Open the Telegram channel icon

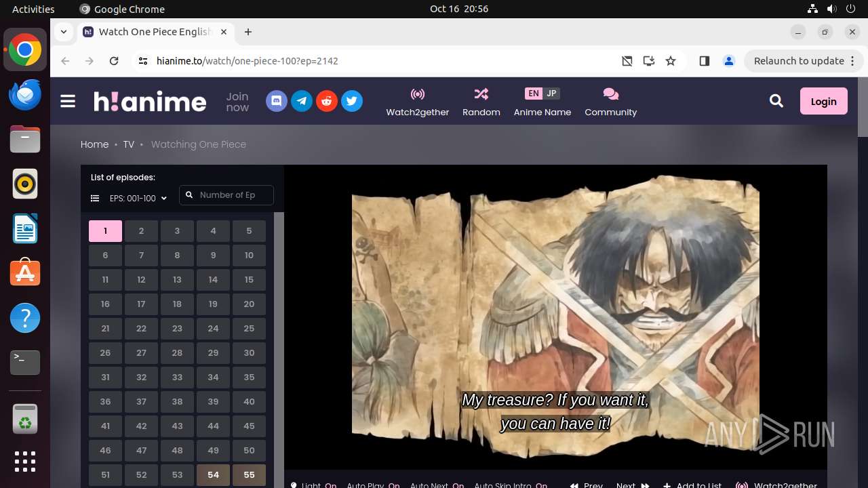pos(302,101)
